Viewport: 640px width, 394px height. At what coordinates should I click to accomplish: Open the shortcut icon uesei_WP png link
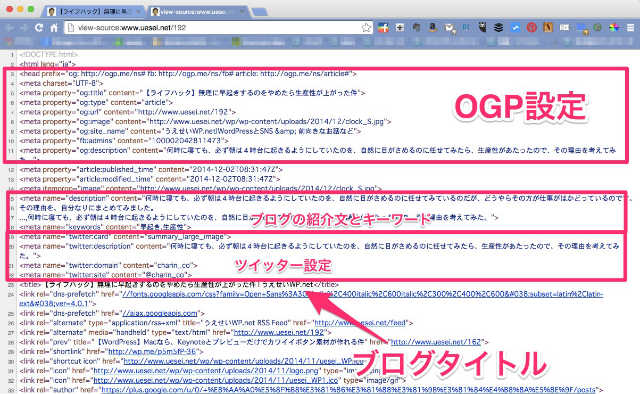click(x=243, y=361)
